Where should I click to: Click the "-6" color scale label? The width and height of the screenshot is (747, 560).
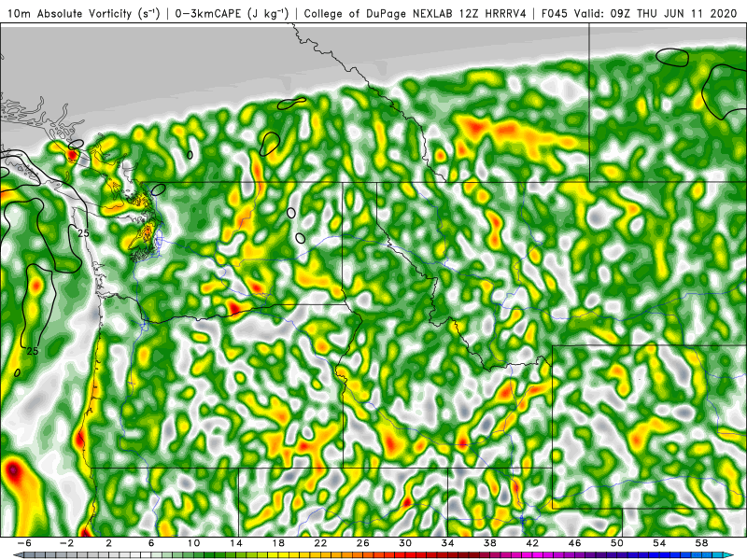(24, 543)
